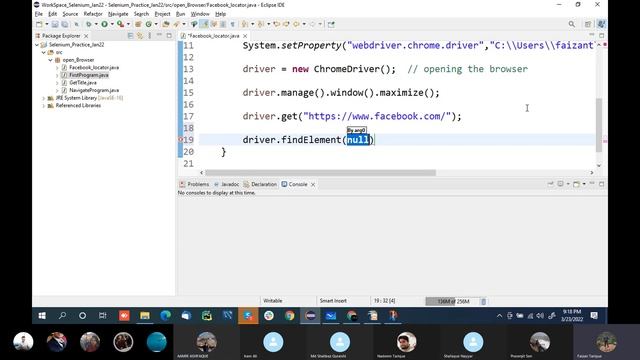
Task: Toggle Mark Occurrences in toolbar
Action: coord(204,24)
